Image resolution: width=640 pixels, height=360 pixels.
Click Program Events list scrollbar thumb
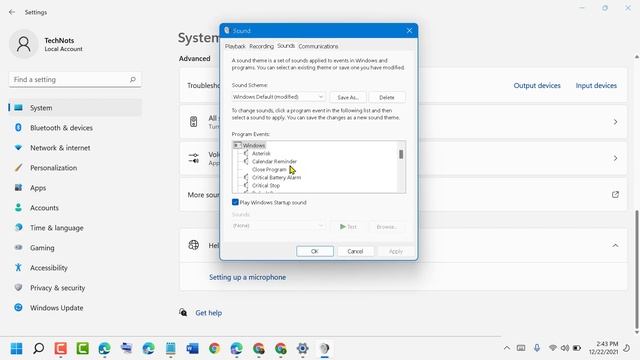[401, 154]
